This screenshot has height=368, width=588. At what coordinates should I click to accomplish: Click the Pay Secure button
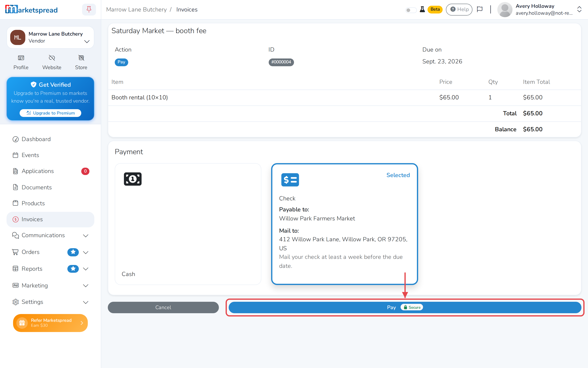[x=405, y=307]
